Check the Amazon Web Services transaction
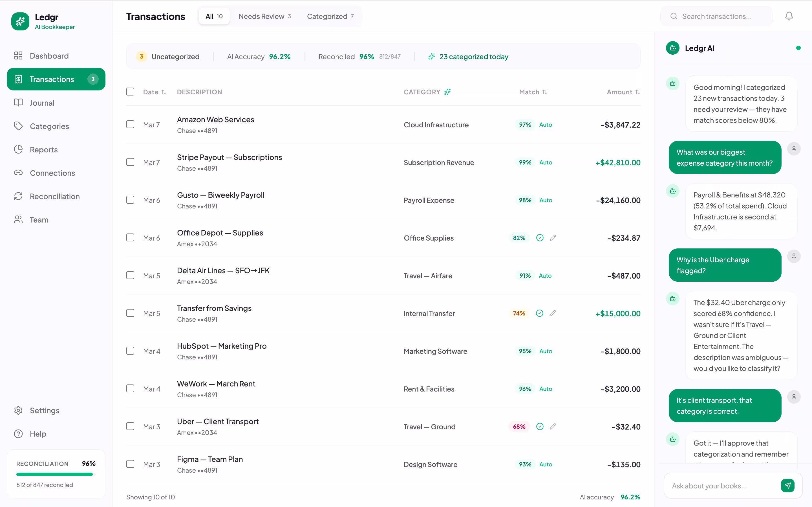Image resolution: width=812 pixels, height=507 pixels. click(x=130, y=124)
